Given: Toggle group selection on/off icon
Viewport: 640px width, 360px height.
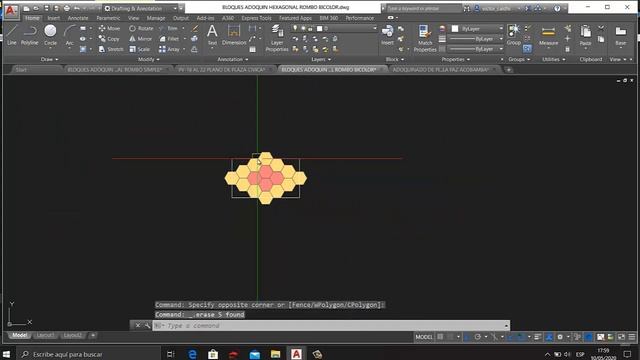Looking at the screenshot, I should (x=527, y=49).
